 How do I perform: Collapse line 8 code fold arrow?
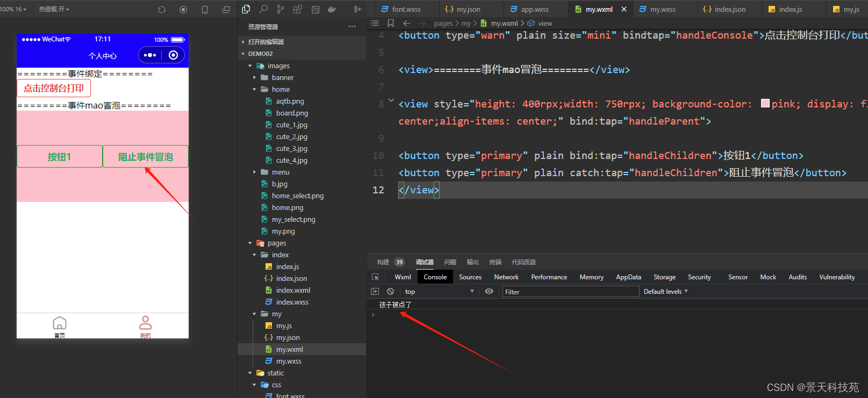[391, 100]
